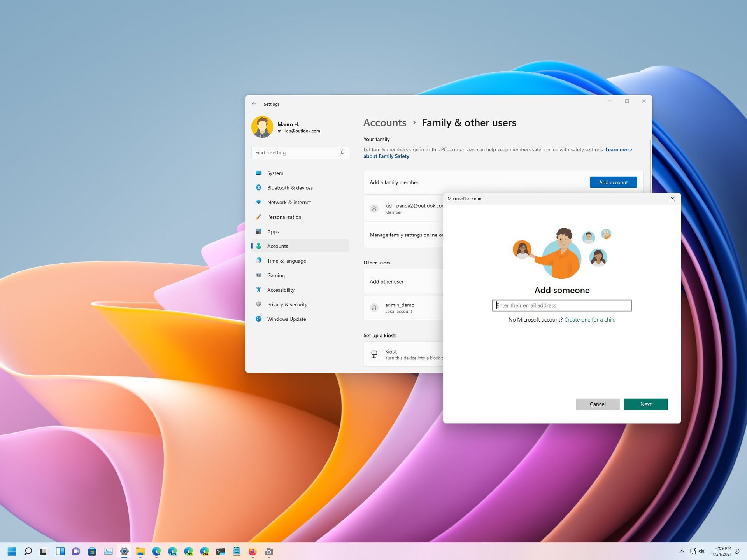Click the Enter their email address field
This screenshot has height=560, width=747.
coord(561,305)
